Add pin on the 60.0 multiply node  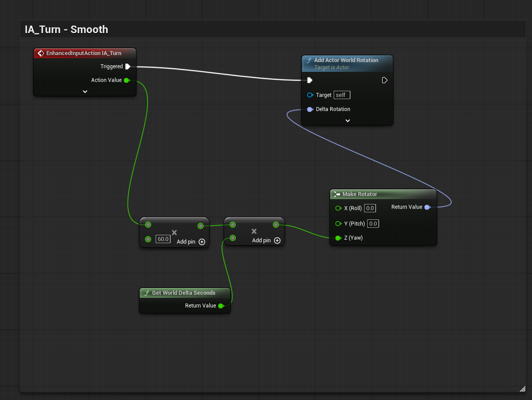click(202, 241)
